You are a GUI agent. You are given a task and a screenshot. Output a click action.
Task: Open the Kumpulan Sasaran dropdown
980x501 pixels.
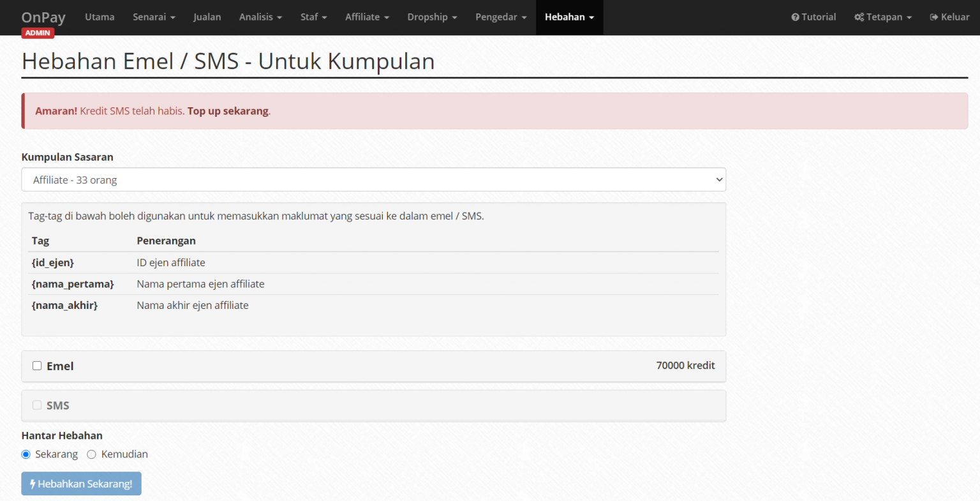pyautogui.click(x=373, y=179)
